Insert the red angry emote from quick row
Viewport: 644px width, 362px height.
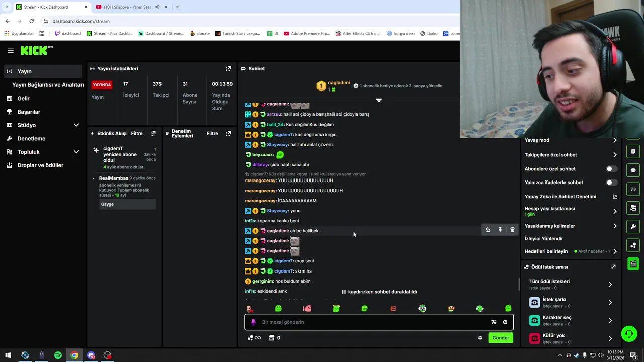pyautogui.click(x=393, y=308)
